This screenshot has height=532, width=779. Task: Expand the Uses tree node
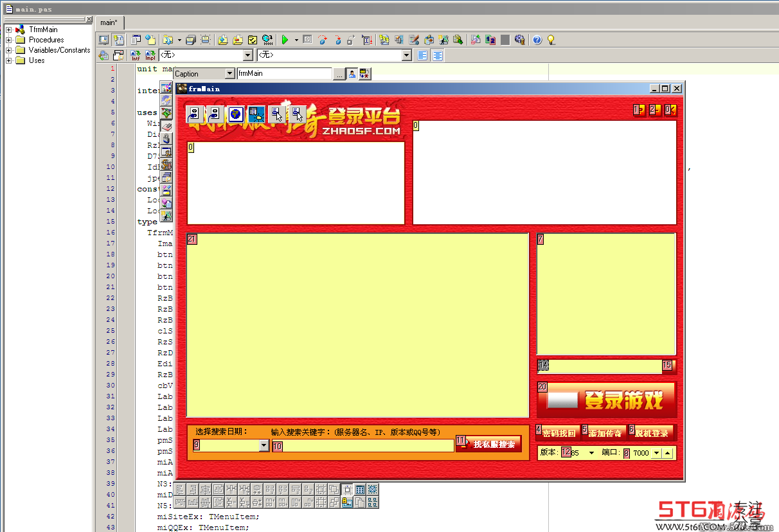tap(9, 60)
